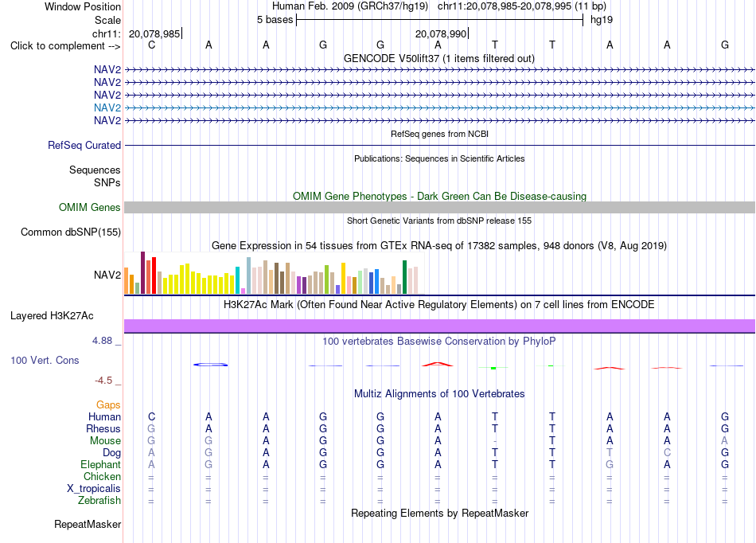Image resolution: width=756 pixels, height=543 pixels.
Task: Click 'Short Genetic Variants from dbSNP release 155' title
Action: coord(439,221)
